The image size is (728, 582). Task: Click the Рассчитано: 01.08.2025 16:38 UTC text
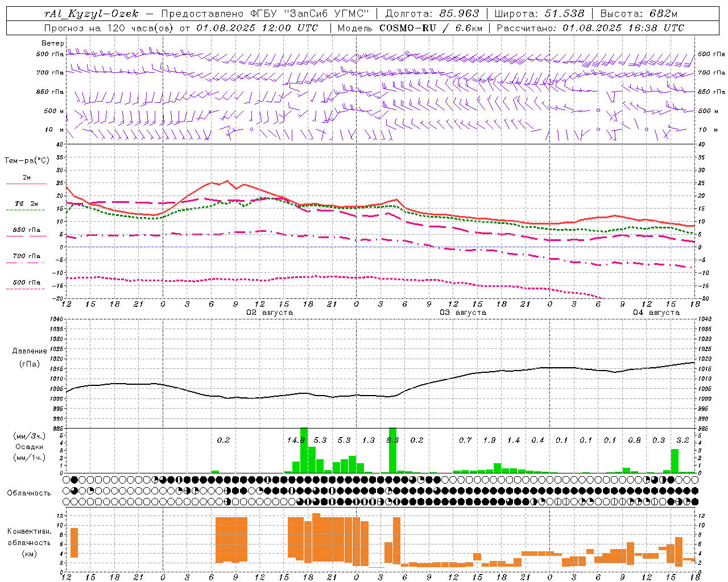point(590,28)
